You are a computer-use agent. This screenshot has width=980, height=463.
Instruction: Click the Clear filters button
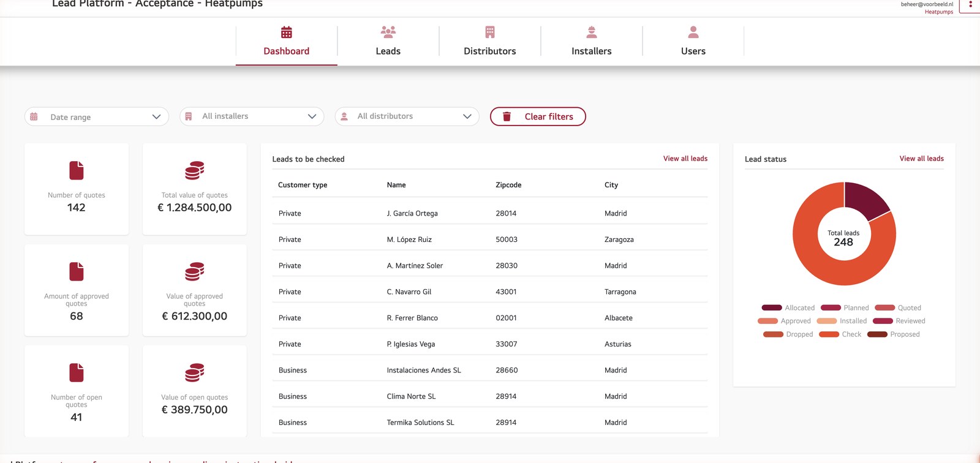point(538,116)
